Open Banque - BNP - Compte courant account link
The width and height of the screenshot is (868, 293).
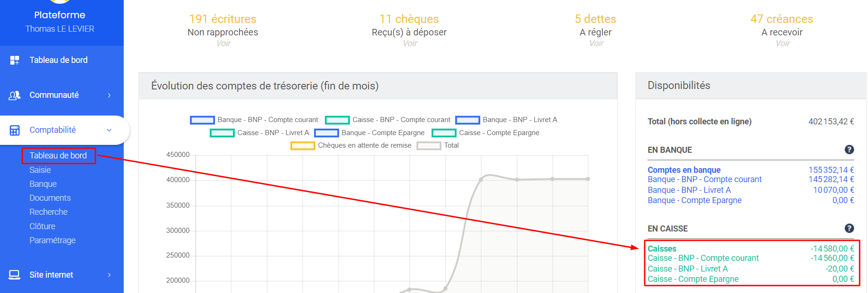click(x=705, y=179)
